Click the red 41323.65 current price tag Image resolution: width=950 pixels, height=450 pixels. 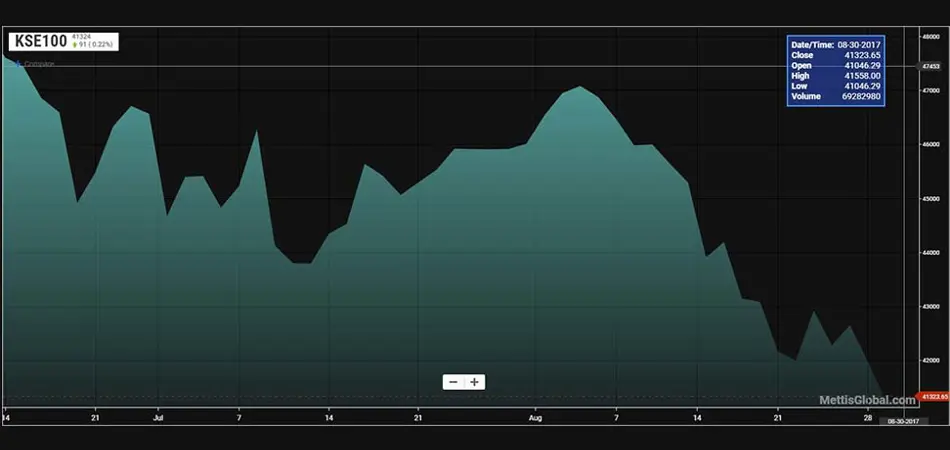pos(934,397)
